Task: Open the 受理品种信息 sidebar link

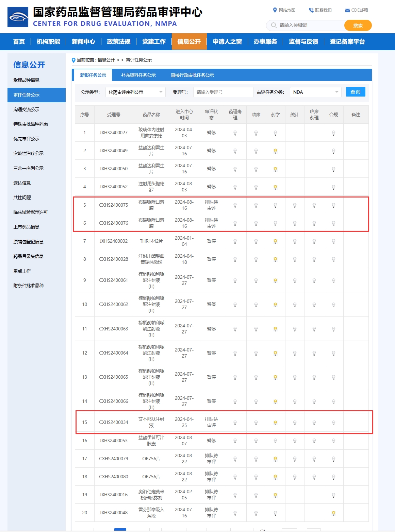Action: tap(27, 80)
